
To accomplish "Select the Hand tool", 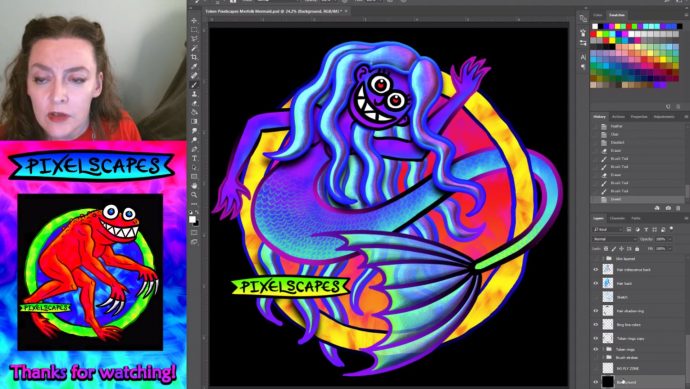I will pyautogui.click(x=194, y=186).
